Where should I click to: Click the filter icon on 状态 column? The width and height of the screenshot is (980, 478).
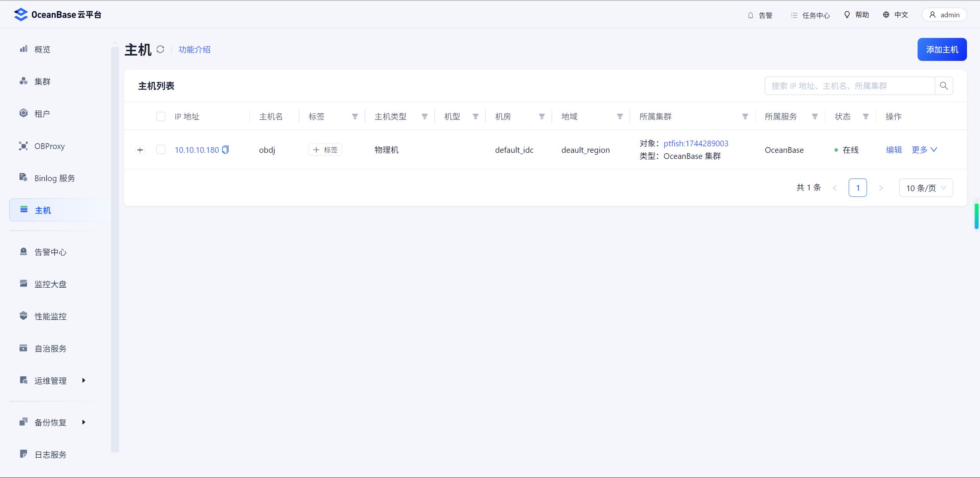tap(866, 116)
